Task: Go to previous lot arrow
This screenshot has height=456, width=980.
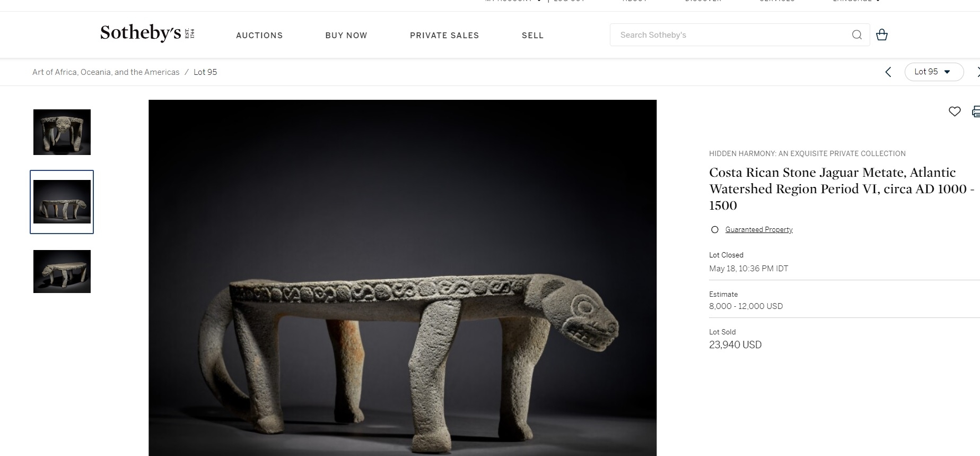Action: click(x=888, y=72)
